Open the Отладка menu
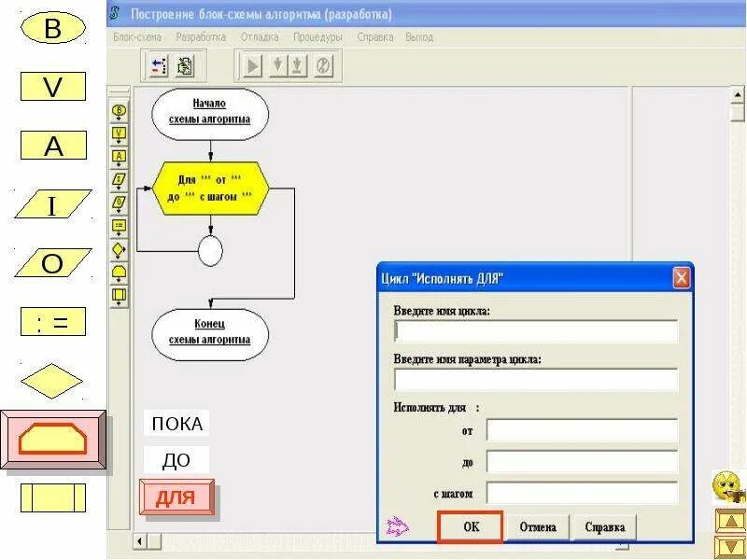747x560 pixels. (x=260, y=37)
